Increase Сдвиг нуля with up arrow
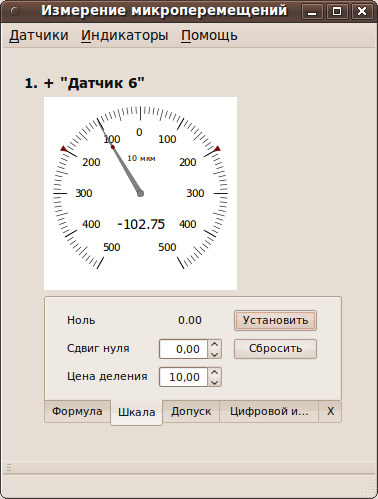 (215, 344)
